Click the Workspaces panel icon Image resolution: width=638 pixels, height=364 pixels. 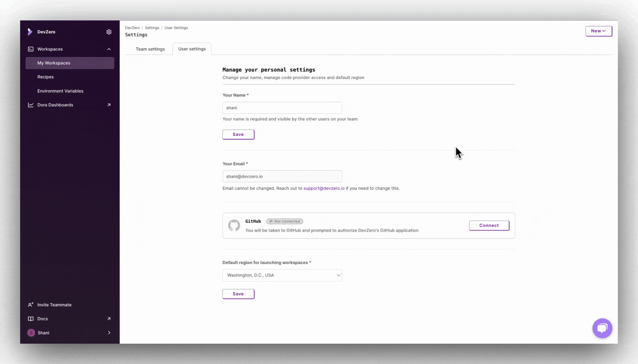[x=31, y=49]
